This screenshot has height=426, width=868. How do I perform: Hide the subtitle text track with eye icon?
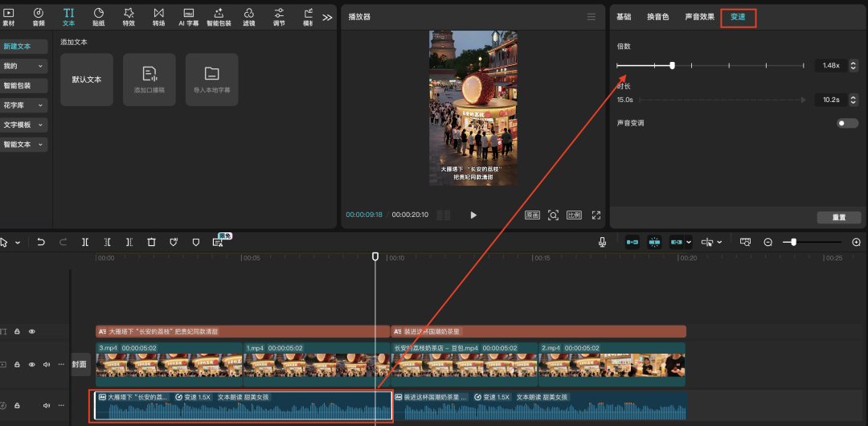click(x=32, y=331)
